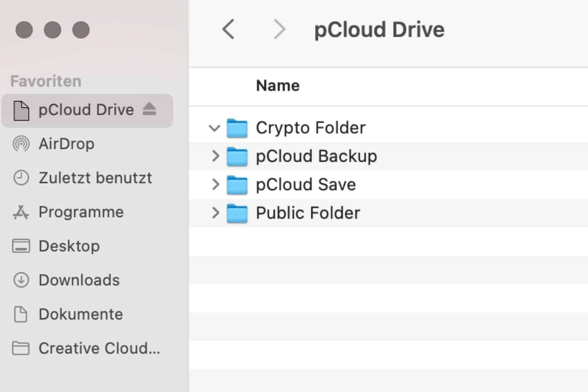Go forward with the right chevron
This screenshot has width=588, height=392.
(279, 29)
